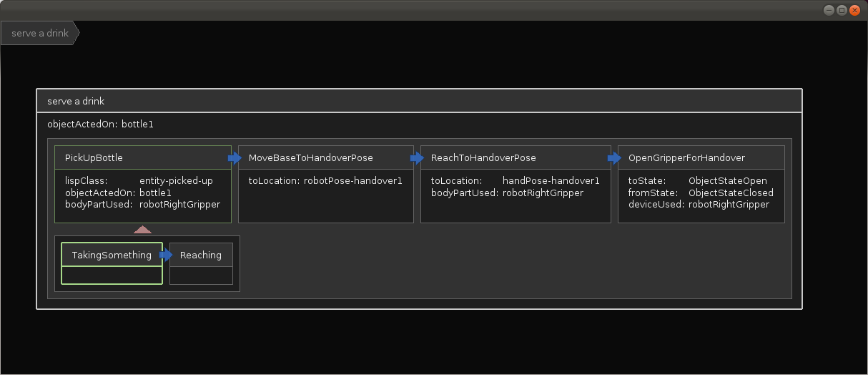Click the handPose-handover1 value
The image size is (868, 375).
pos(551,180)
